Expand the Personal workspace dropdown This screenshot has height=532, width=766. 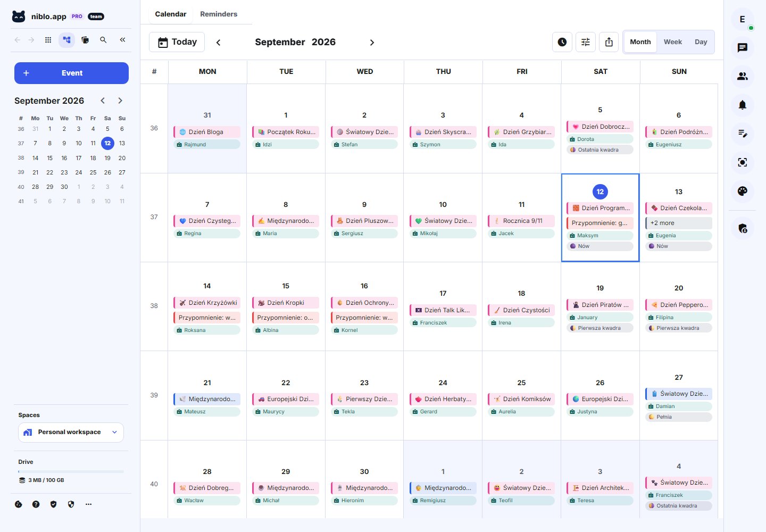71,433
